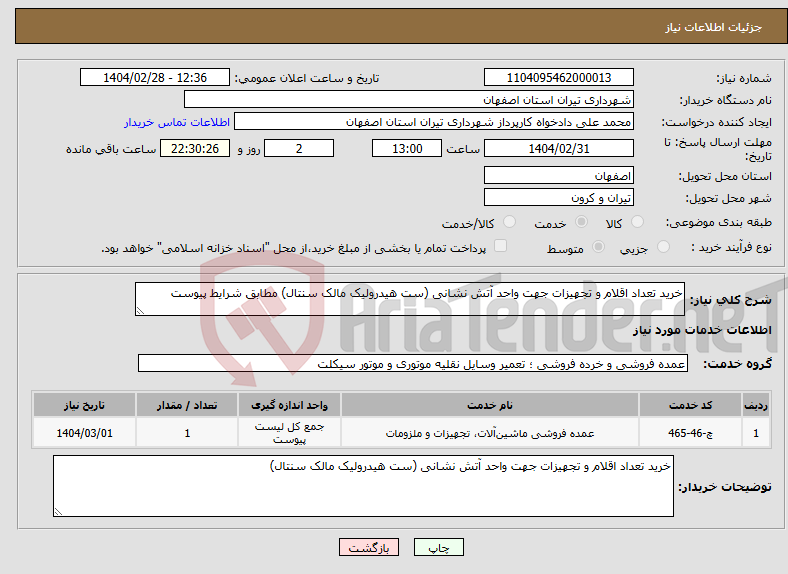The image size is (788, 574).
Task: Click the نام خدمت column header
Action: (x=490, y=405)
